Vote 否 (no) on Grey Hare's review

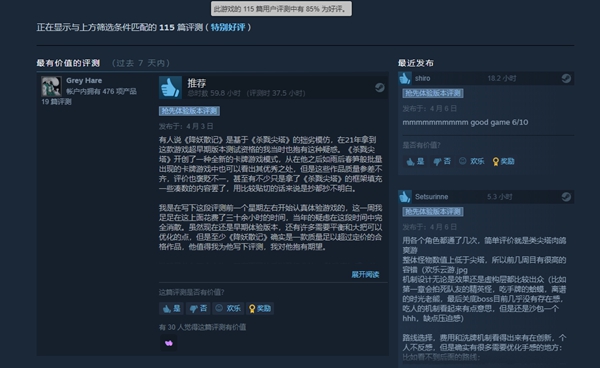[198, 308]
